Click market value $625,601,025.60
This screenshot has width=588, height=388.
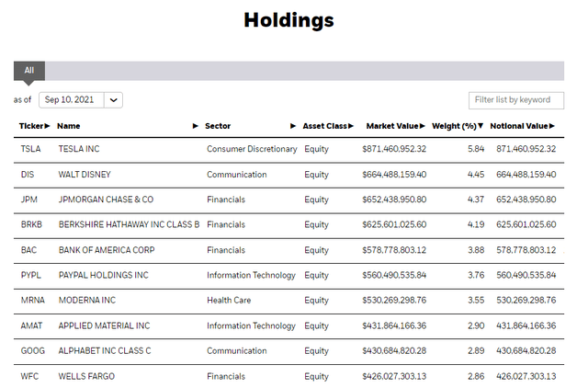tap(394, 224)
